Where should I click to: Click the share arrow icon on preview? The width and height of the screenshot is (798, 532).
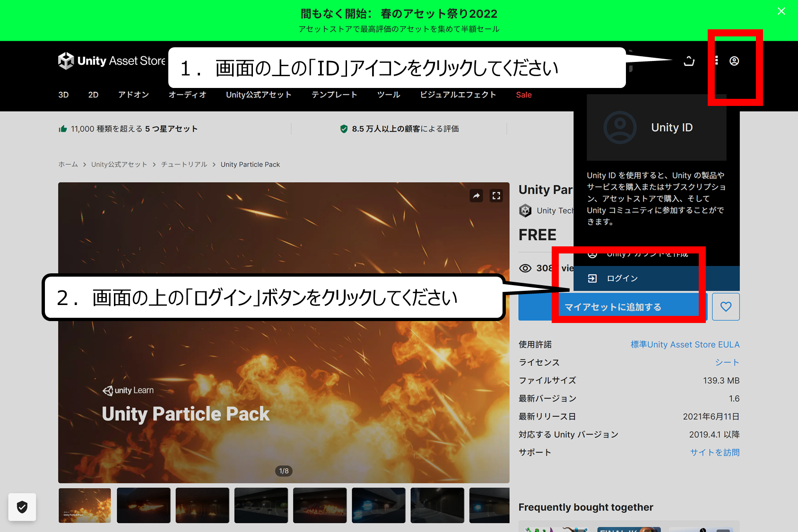pyautogui.click(x=476, y=196)
